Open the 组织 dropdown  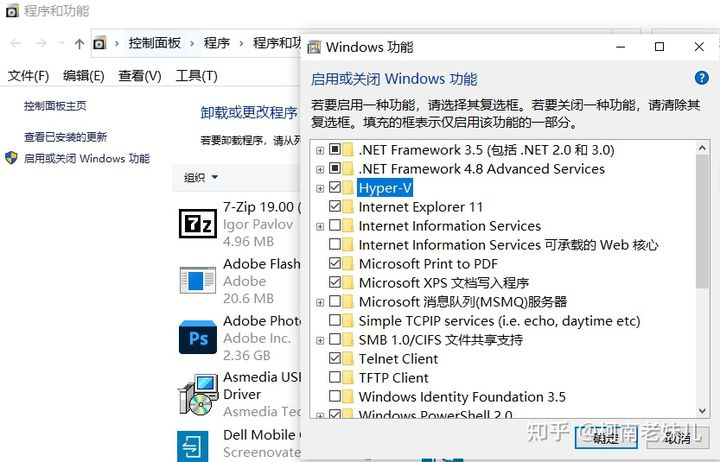pyautogui.click(x=201, y=177)
